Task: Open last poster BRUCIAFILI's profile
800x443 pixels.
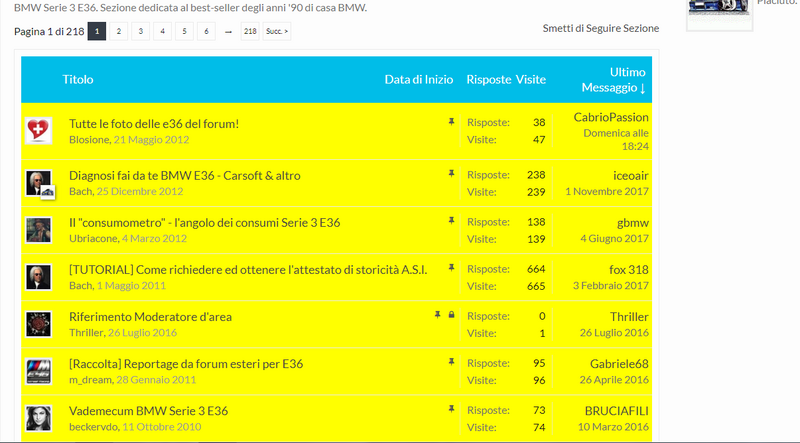Action: click(617, 411)
